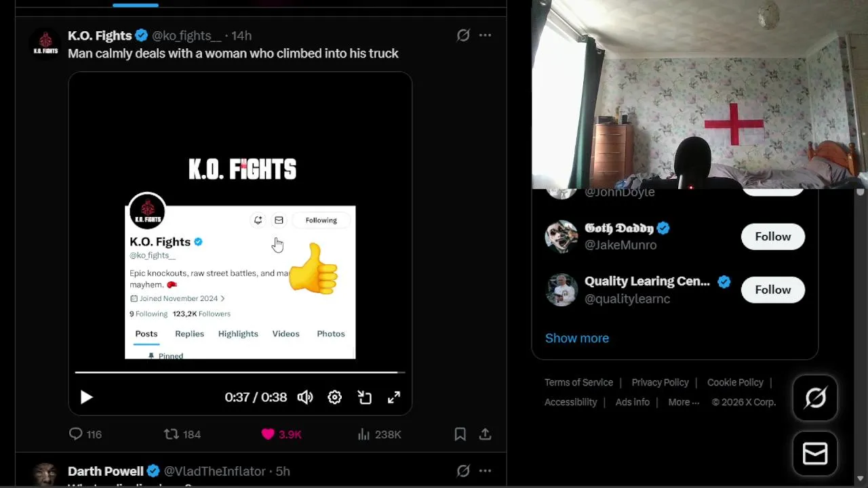This screenshot has width=868, height=488.
Task: Expand video to fullscreen
Action: pyautogui.click(x=394, y=397)
